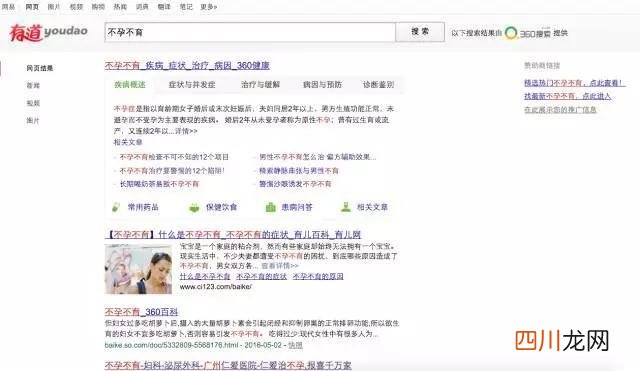
Task: Click the www.ci123.com/baike/ URL text
Action: pos(216,287)
